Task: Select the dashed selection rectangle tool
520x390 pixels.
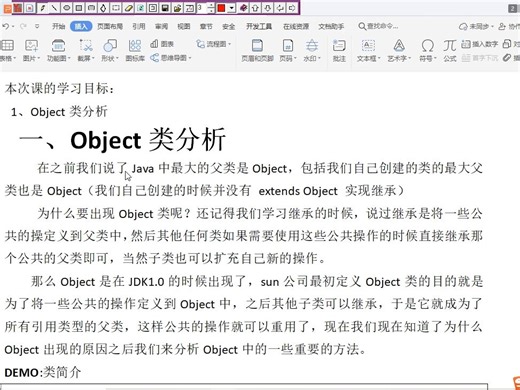Action: [116, 8]
